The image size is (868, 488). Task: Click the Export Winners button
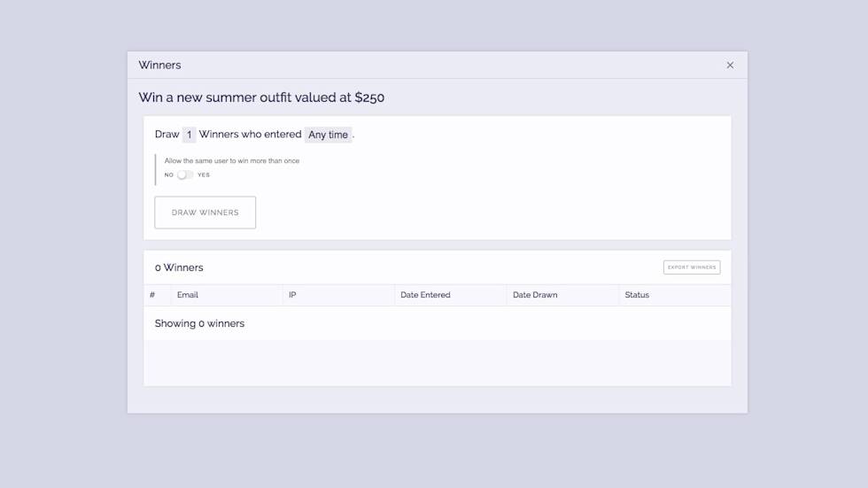click(x=691, y=267)
